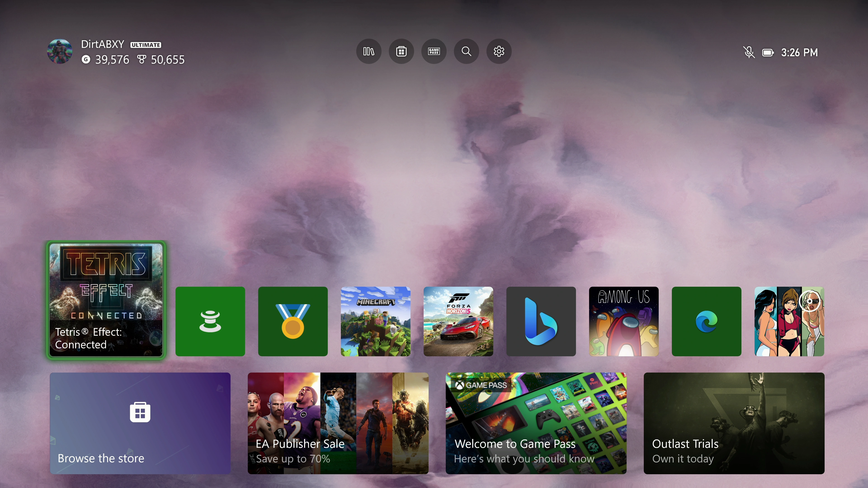The image size is (868, 488).
Task: Select the Tetris Effect: Connected tile
Action: point(106,300)
